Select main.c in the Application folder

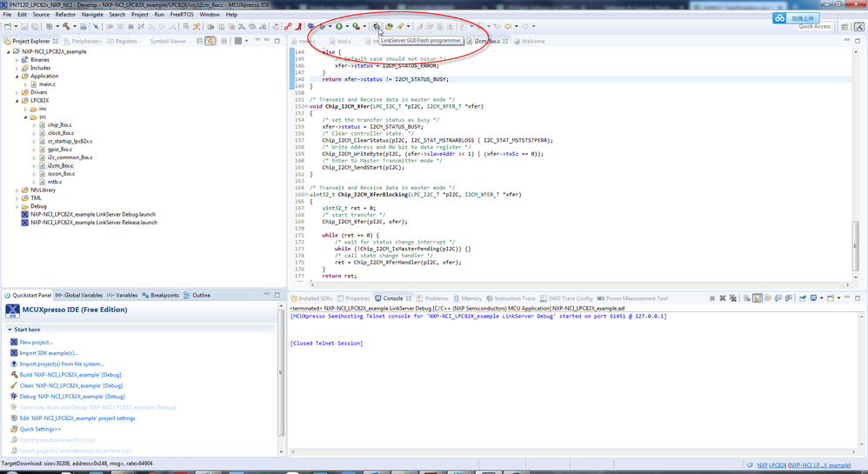coord(47,84)
